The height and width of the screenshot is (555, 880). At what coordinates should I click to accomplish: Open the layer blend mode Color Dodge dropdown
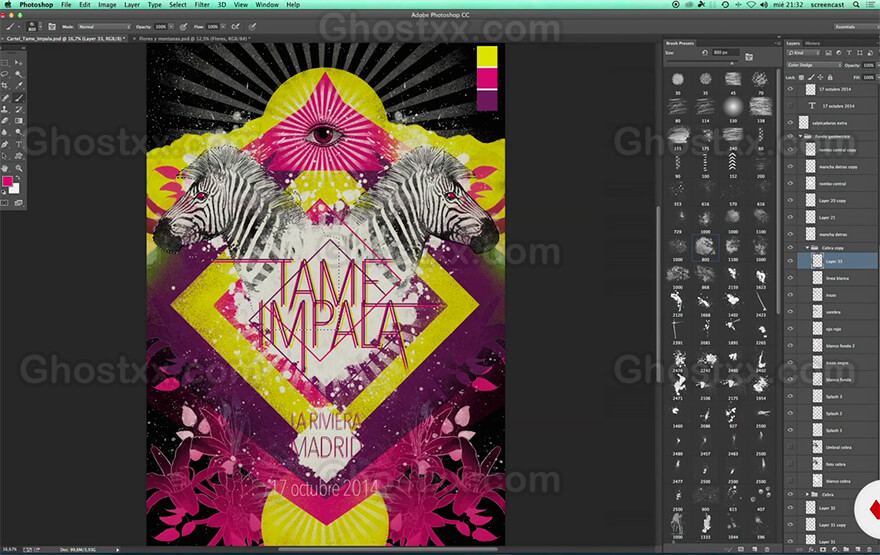point(814,65)
